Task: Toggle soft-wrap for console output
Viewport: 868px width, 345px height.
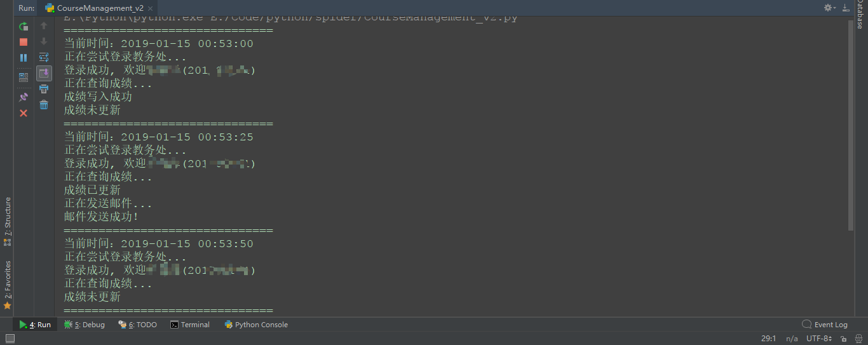Action: click(44, 57)
